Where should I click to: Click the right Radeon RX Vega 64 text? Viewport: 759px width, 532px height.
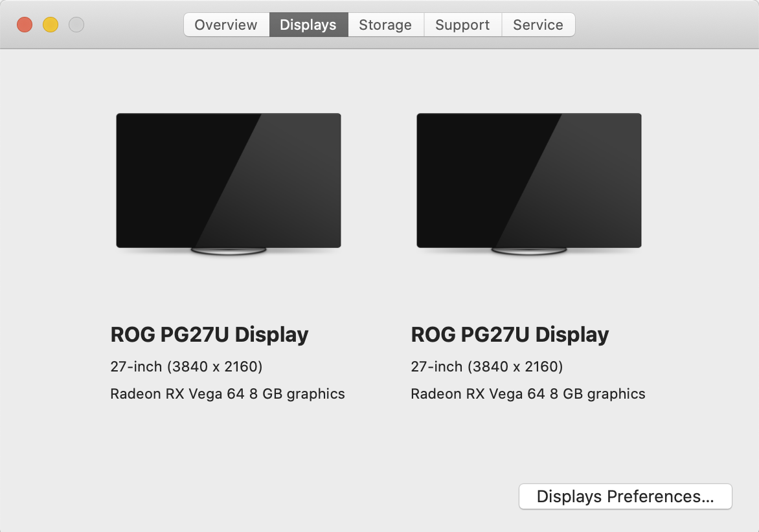coord(528,393)
